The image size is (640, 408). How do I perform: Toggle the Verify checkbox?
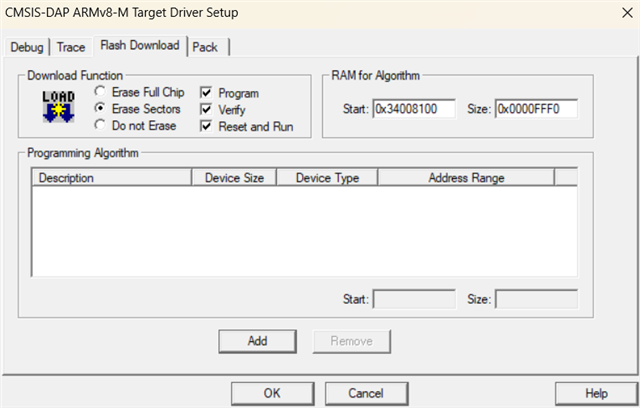pyautogui.click(x=207, y=110)
